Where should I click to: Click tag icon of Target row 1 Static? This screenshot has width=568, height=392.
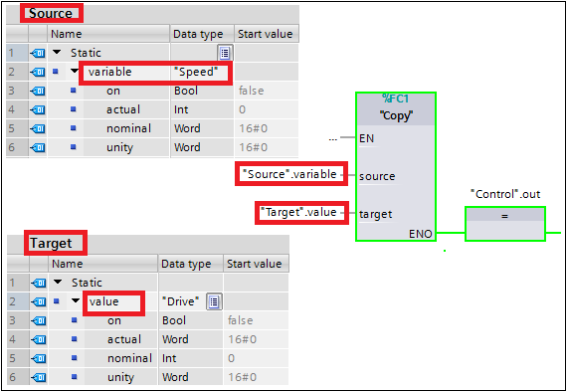tap(39, 283)
